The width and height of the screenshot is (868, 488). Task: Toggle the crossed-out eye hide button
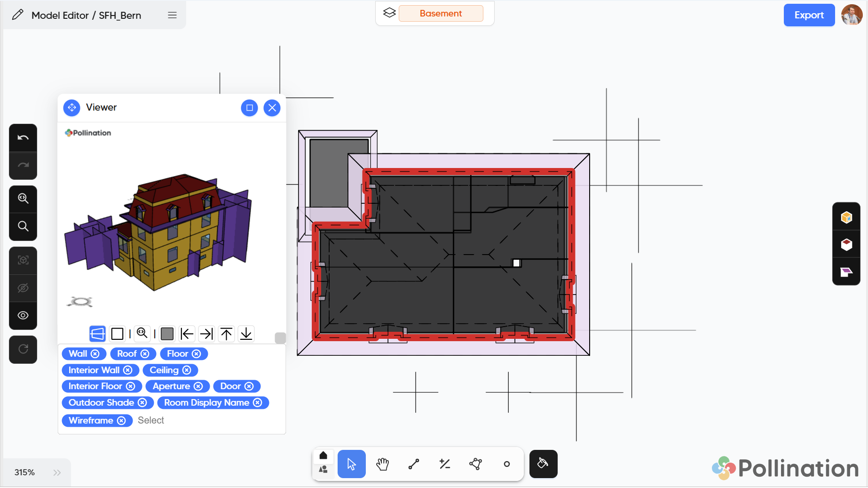[x=23, y=288]
